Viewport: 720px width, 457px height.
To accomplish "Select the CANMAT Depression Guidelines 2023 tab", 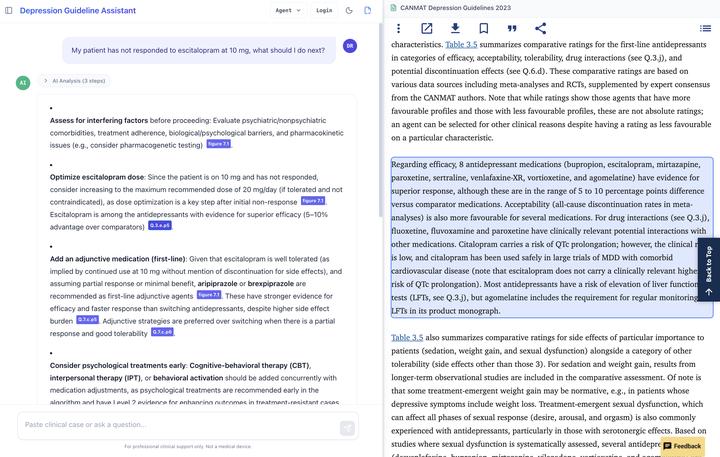I will 455,8.
